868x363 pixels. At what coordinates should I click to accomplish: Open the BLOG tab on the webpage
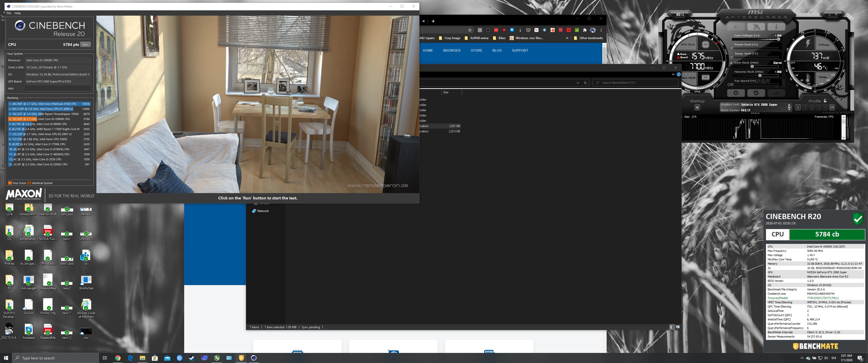497,50
